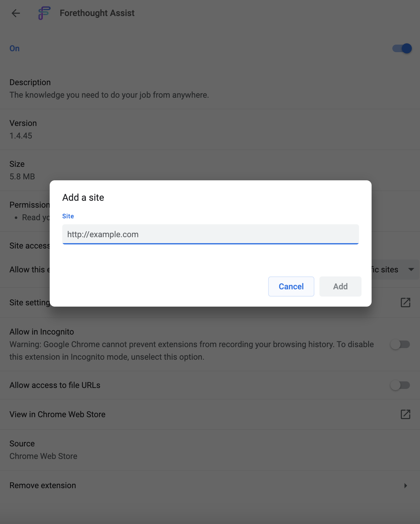Image resolution: width=420 pixels, height=524 pixels.
Task: Enable Allow in Incognito toggle
Action: click(x=400, y=344)
